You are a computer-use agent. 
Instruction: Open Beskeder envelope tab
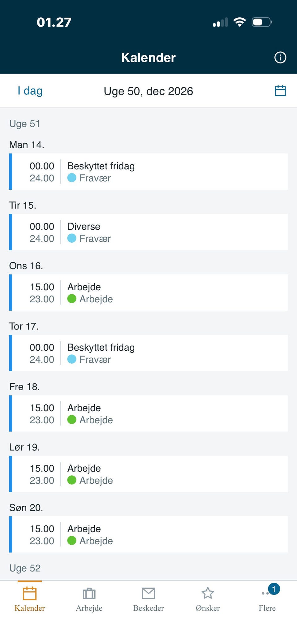[148, 599]
